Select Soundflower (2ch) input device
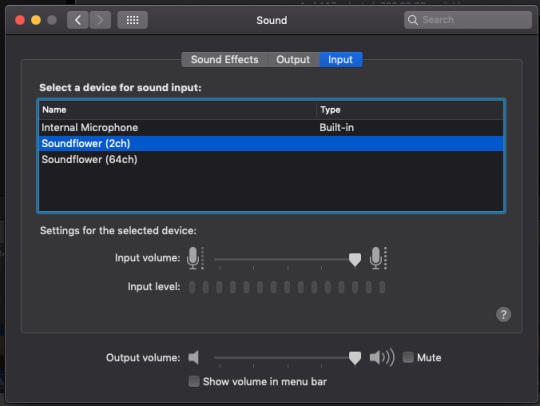The image size is (540, 406). click(x=271, y=144)
